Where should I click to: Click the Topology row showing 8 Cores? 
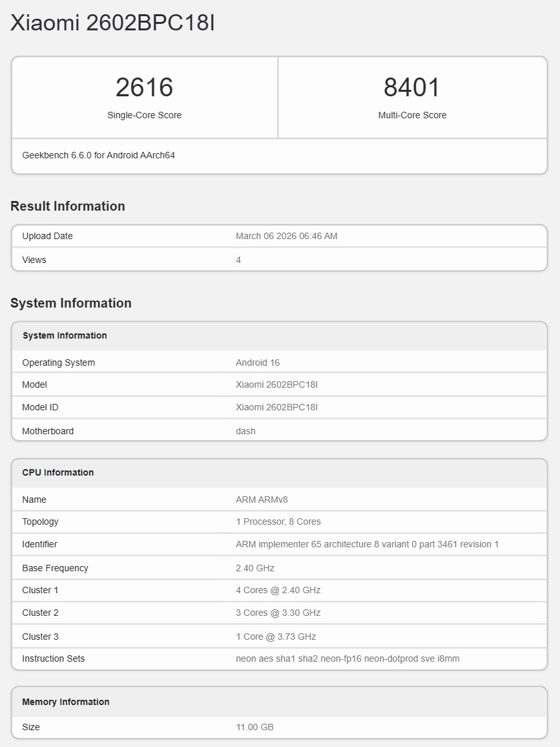tap(280, 521)
